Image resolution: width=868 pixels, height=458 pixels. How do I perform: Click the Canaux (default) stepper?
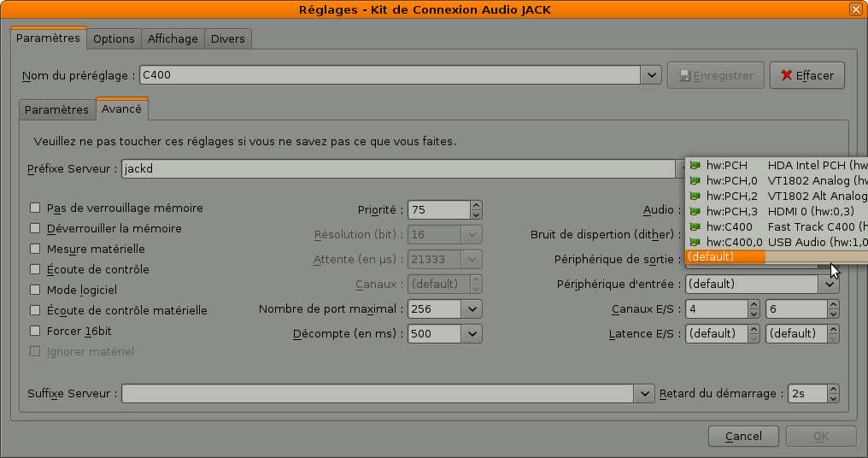[476, 284]
